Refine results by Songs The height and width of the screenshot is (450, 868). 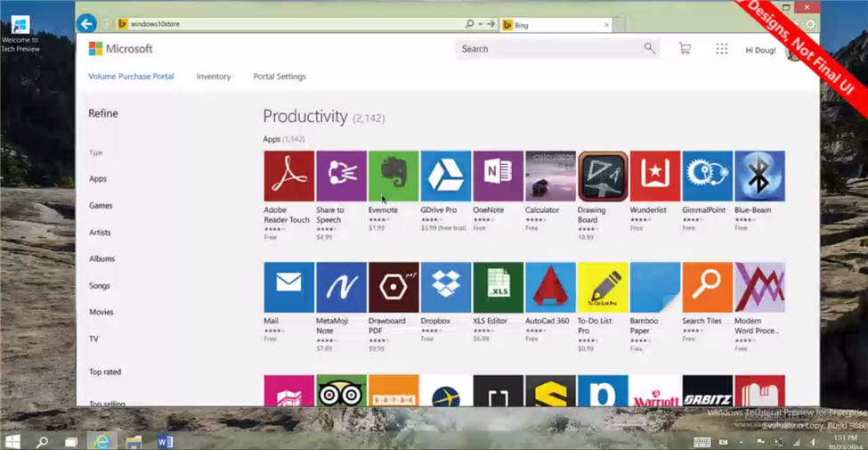coord(100,285)
